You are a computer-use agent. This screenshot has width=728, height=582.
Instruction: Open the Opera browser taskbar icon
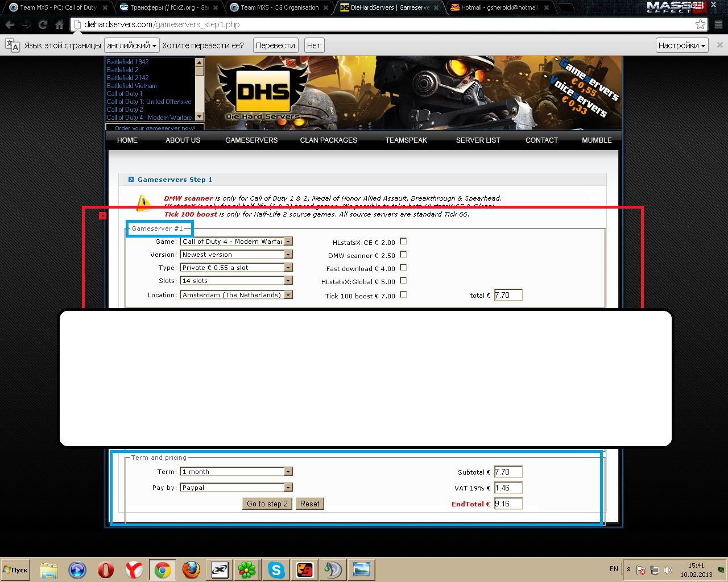[106, 570]
